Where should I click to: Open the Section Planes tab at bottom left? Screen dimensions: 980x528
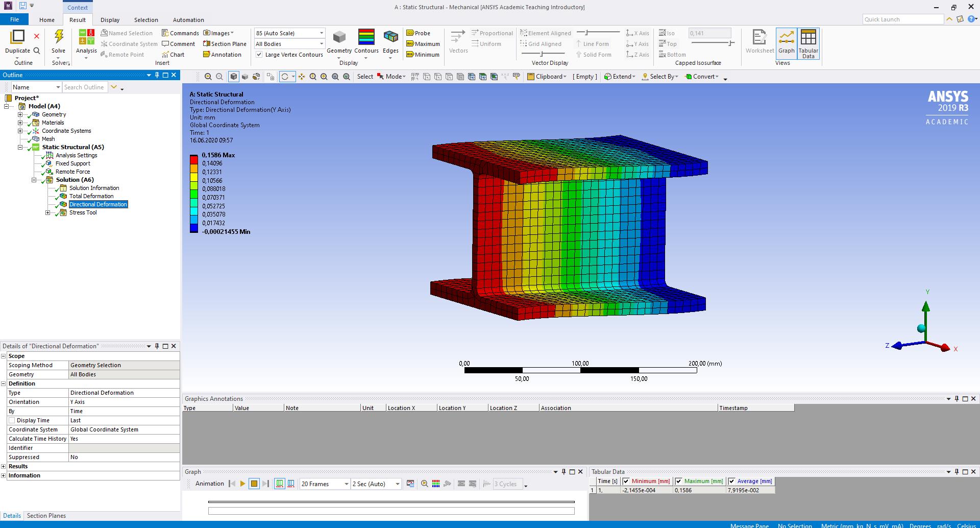pyautogui.click(x=46, y=515)
